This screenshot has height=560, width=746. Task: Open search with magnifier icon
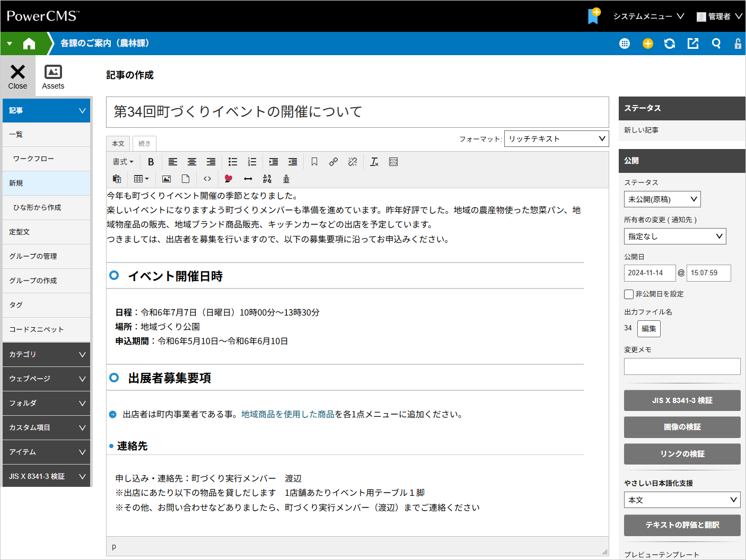coord(716,43)
